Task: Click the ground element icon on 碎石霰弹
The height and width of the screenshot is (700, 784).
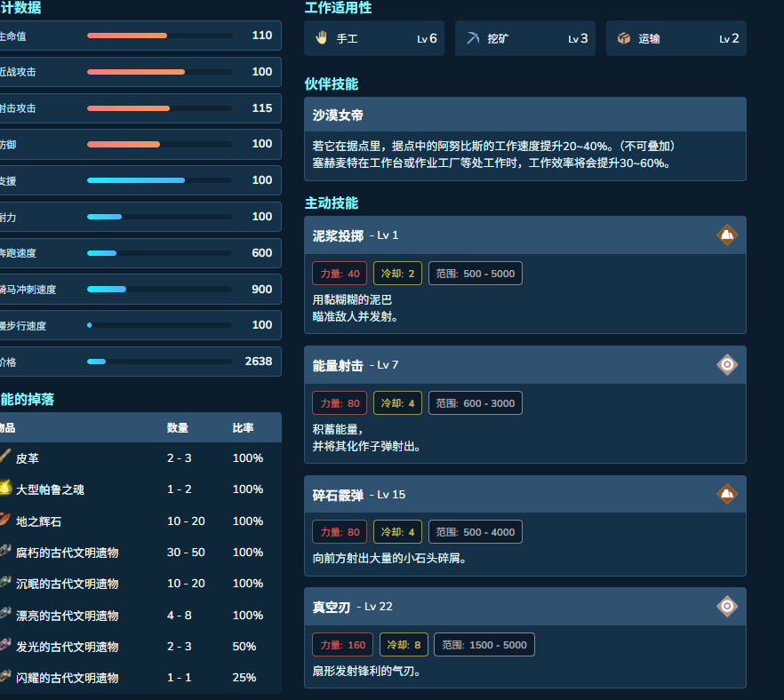Action: point(727,494)
